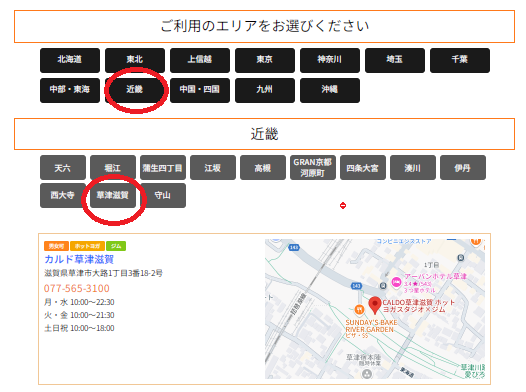The image size is (526, 392).
Task: Click the 男女可 orange tag badge
Action: (x=56, y=246)
